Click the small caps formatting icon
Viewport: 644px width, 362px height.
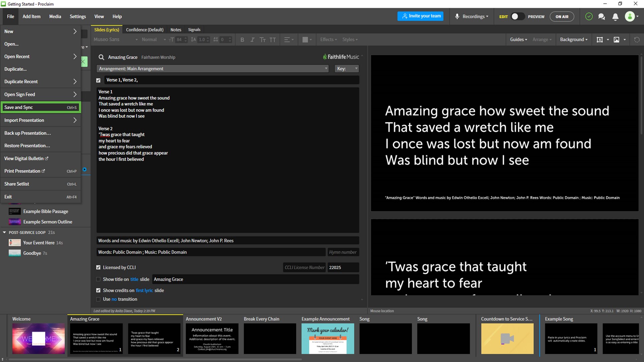click(x=263, y=40)
